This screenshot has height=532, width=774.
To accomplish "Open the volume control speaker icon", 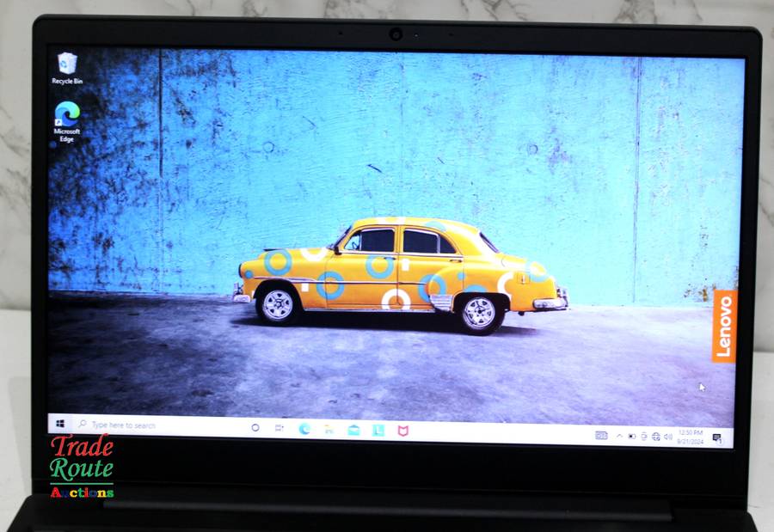I will (668, 437).
